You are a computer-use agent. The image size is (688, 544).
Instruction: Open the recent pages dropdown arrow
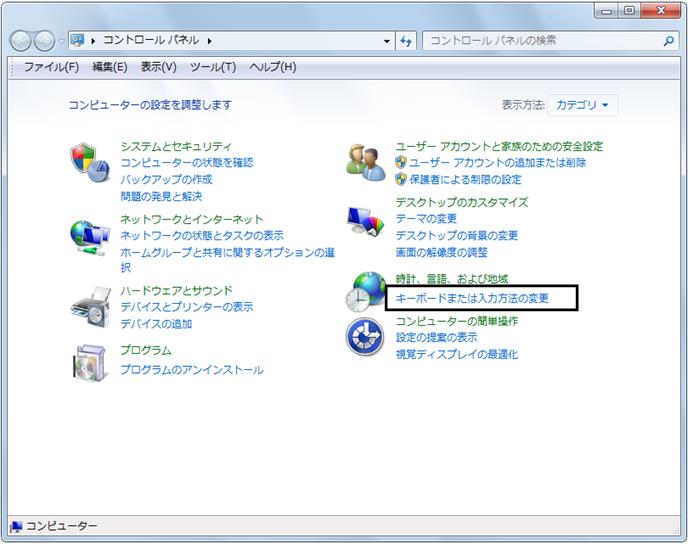click(61, 42)
